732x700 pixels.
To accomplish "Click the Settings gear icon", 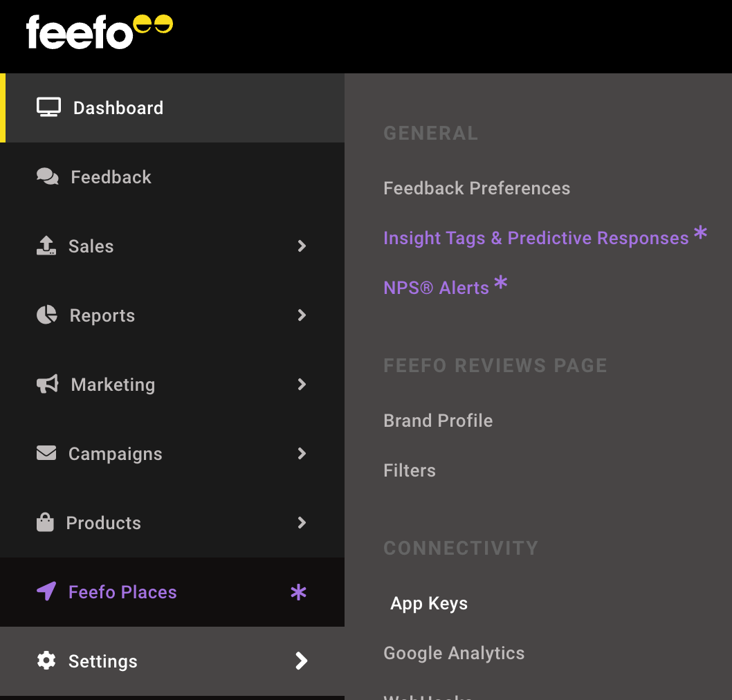I will pos(46,661).
